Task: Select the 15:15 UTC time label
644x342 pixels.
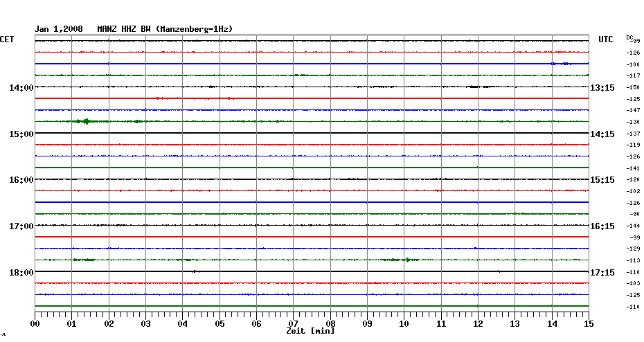Action: pos(602,180)
